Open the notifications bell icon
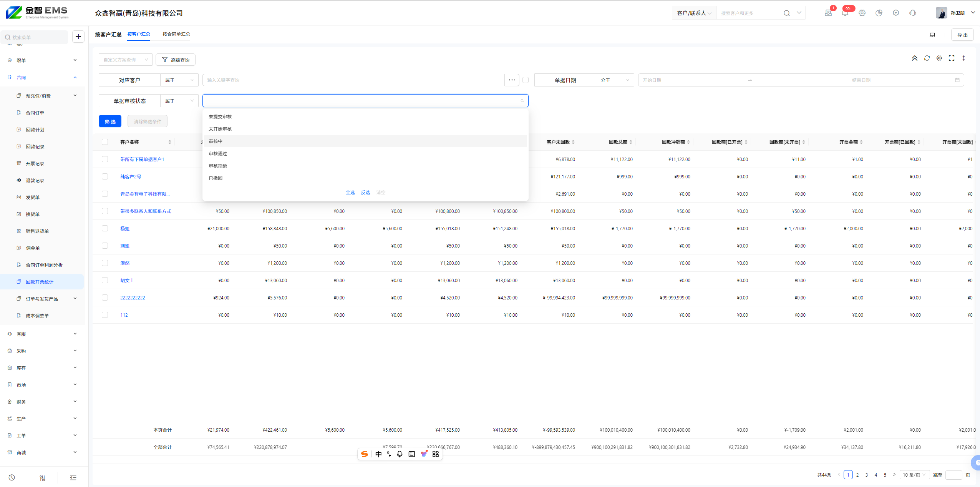Screen dimensions: 980x487 click(x=845, y=13)
